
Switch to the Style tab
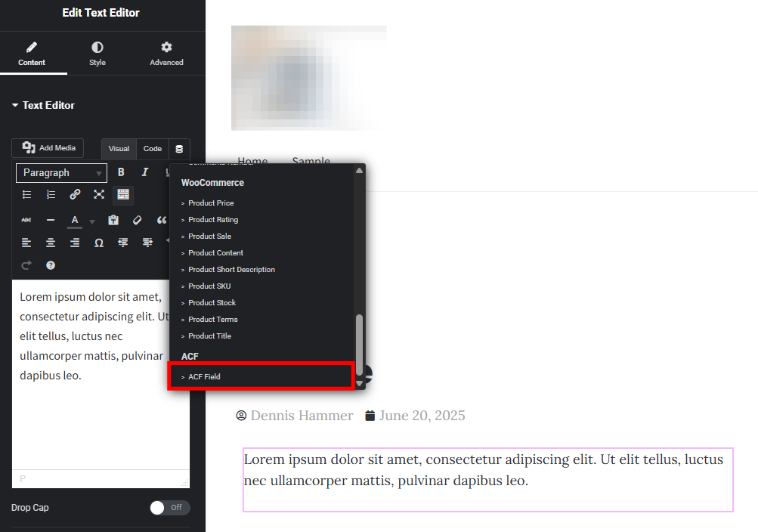tap(97, 53)
